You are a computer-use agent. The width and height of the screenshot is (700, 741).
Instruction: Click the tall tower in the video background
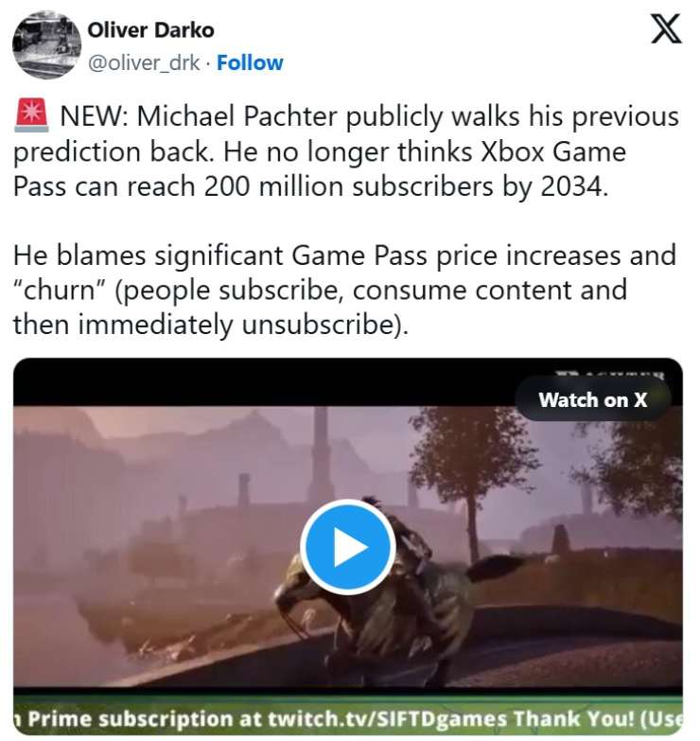point(321,453)
